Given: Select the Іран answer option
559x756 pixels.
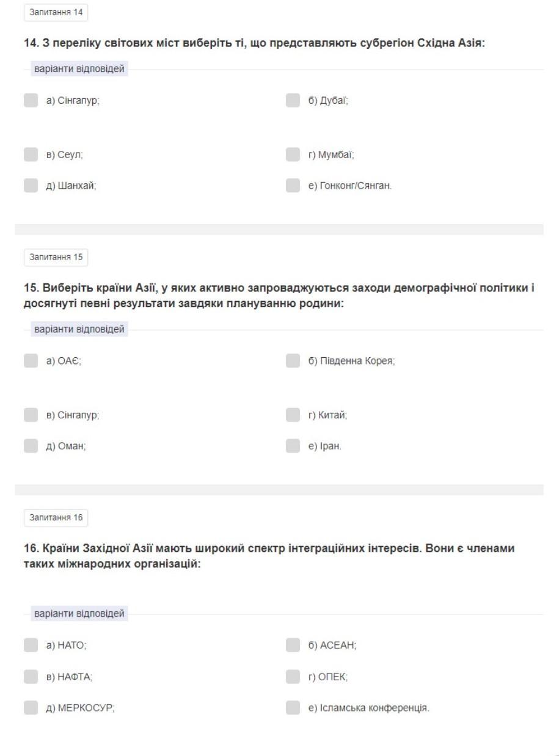Looking at the screenshot, I should pyautogui.click(x=293, y=446).
